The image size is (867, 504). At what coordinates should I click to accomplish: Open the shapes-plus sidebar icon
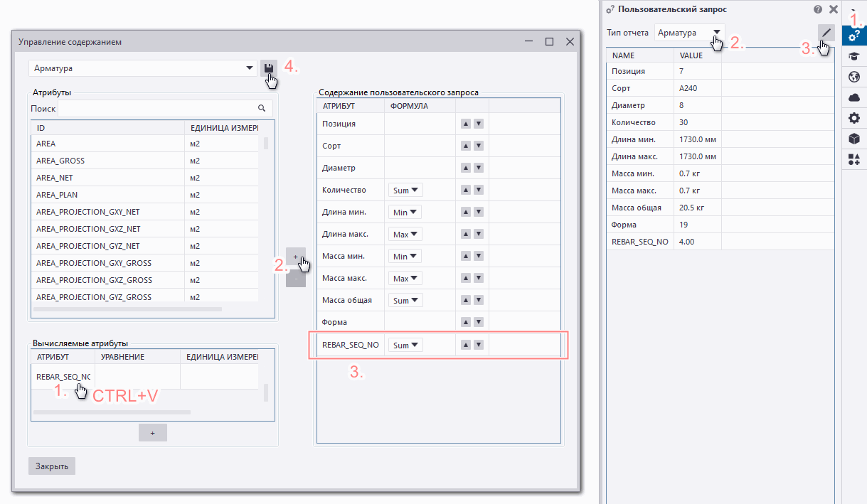click(x=854, y=159)
